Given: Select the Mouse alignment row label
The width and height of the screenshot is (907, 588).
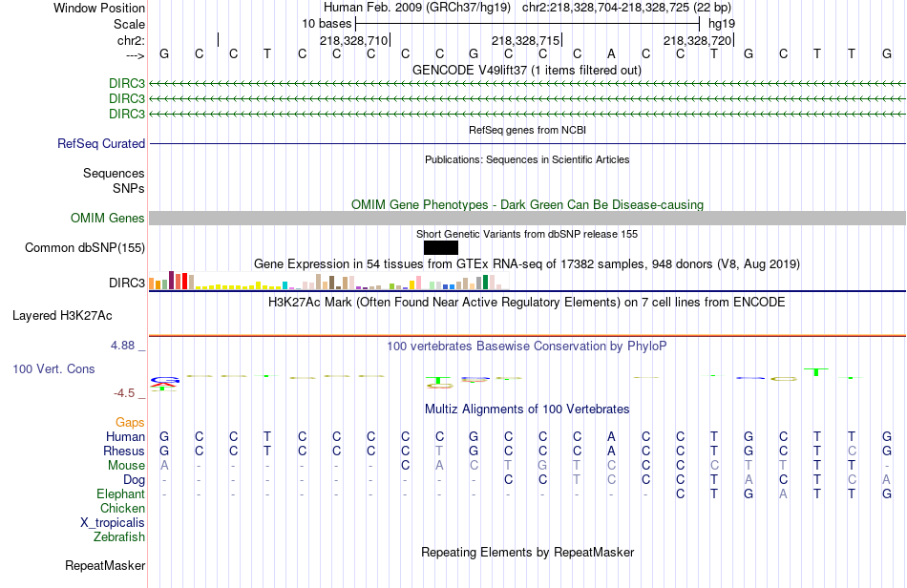Looking at the screenshot, I should pos(126,466).
